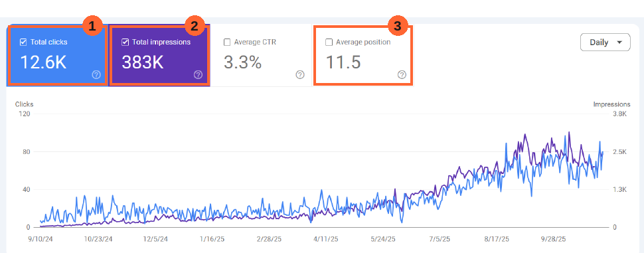Image resolution: width=644 pixels, height=253 pixels.
Task: Open help icon on Total clicks card
Action: pos(96,74)
